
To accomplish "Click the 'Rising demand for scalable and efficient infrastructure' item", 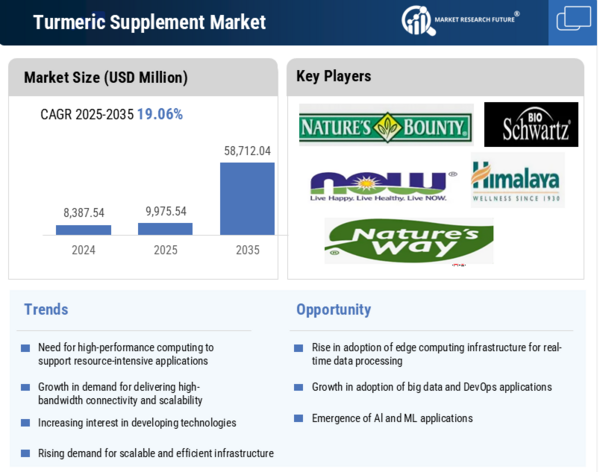I will coord(155,453).
